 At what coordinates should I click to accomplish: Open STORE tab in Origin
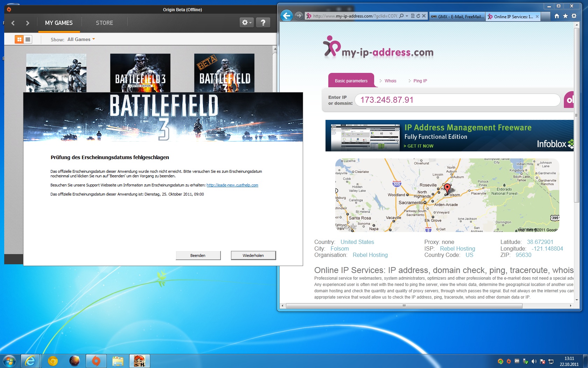pos(104,23)
